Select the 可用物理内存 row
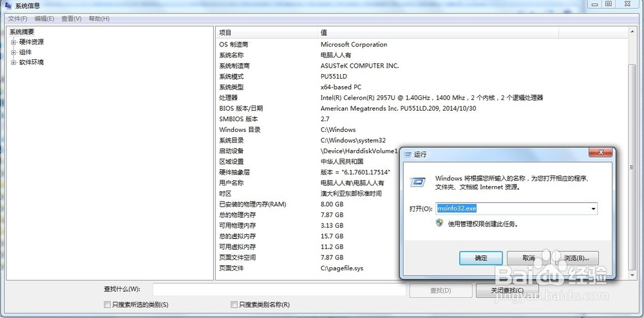The image size is (644, 318). coord(308,226)
